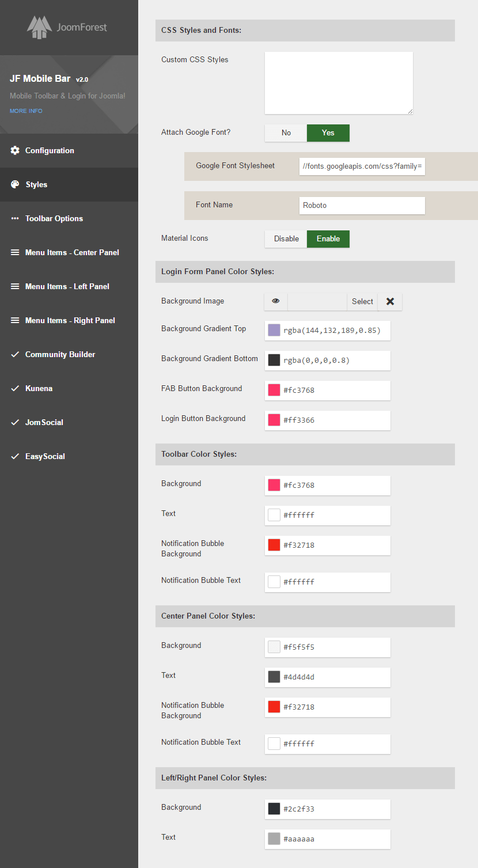Viewport: 478px width, 868px height.
Task: Disable Material Icons
Action: pos(286,238)
